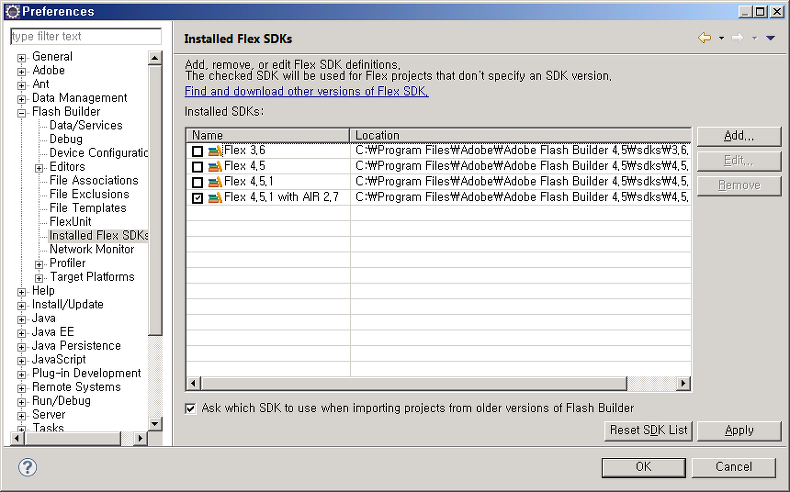Screen dimensions: 790x492
Task: Open File Exclusions preferences
Action: [x=89, y=194]
